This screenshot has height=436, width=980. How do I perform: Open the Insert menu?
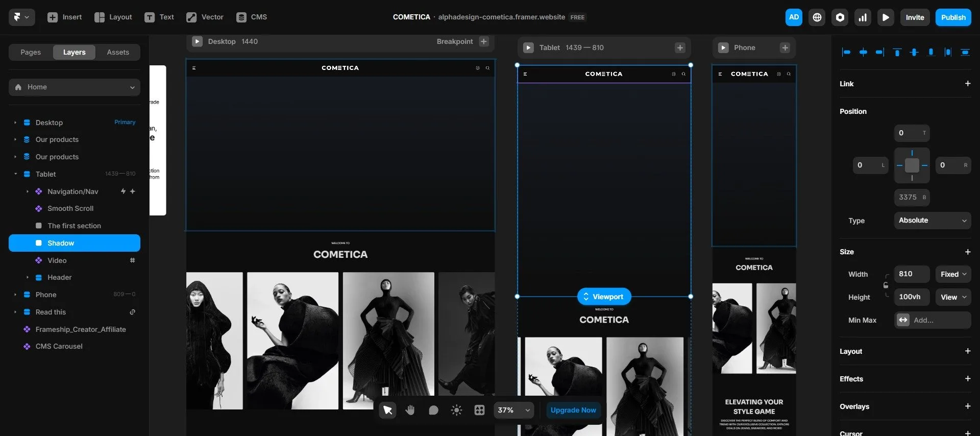(x=64, y=17)
